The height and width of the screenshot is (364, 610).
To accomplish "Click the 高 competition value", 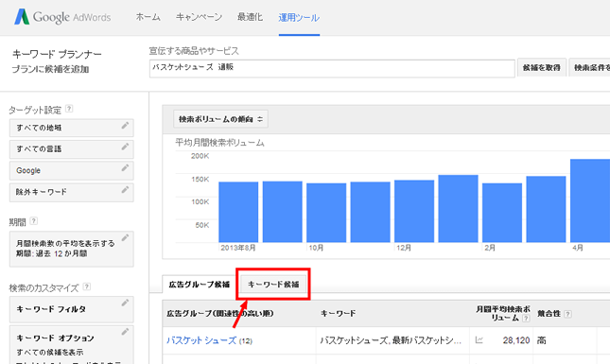I will (x=542, y=340).
